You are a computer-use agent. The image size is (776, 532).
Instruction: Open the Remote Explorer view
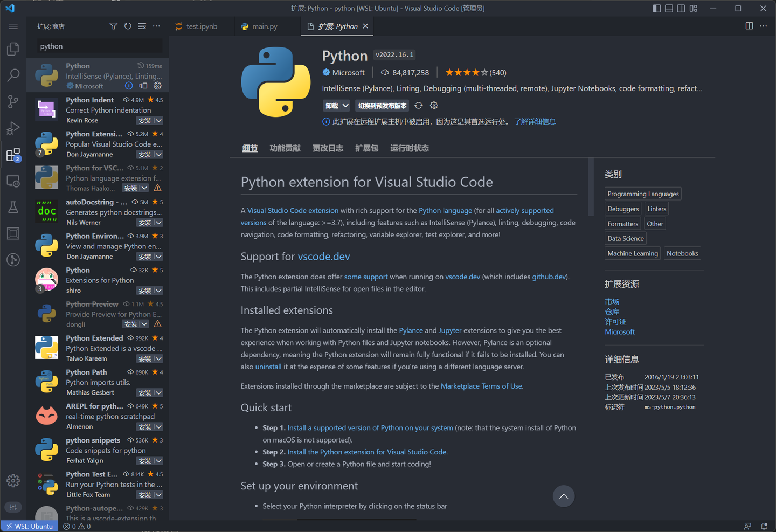pyautogui.click(x=13, y=181)
